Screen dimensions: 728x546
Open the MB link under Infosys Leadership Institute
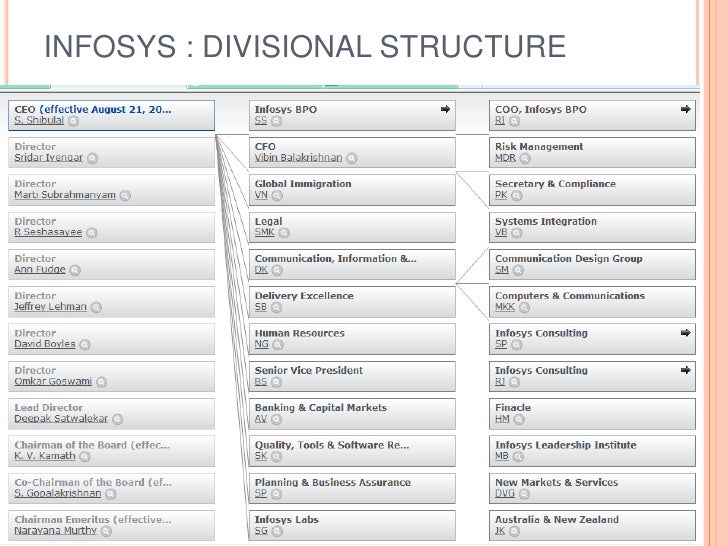(x=501, y=455)
